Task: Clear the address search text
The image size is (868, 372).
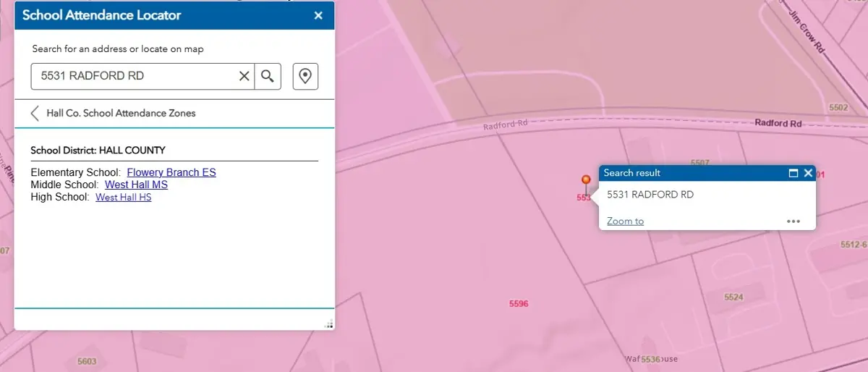Action: [x=244, y=76]
